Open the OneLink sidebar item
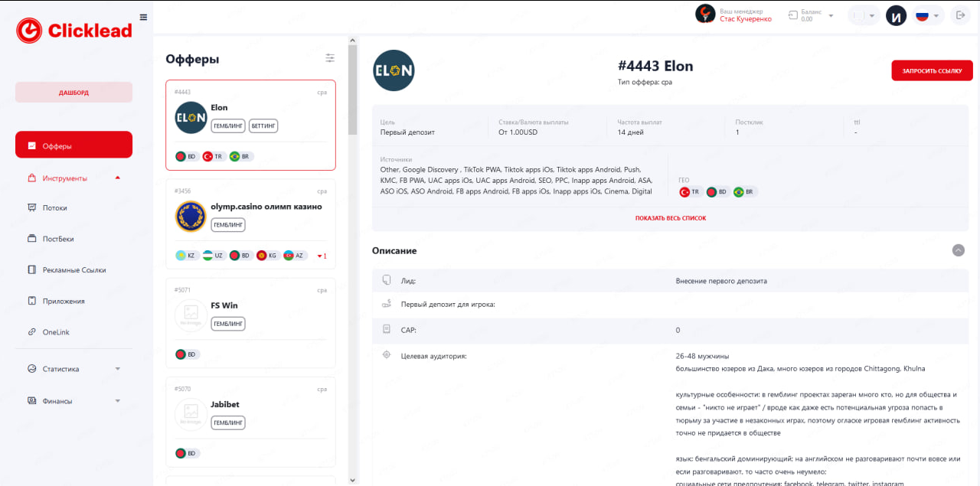Image resolution: width=980 pixels, height=486 pixels. pyautogui.click(x=56, y=332)
